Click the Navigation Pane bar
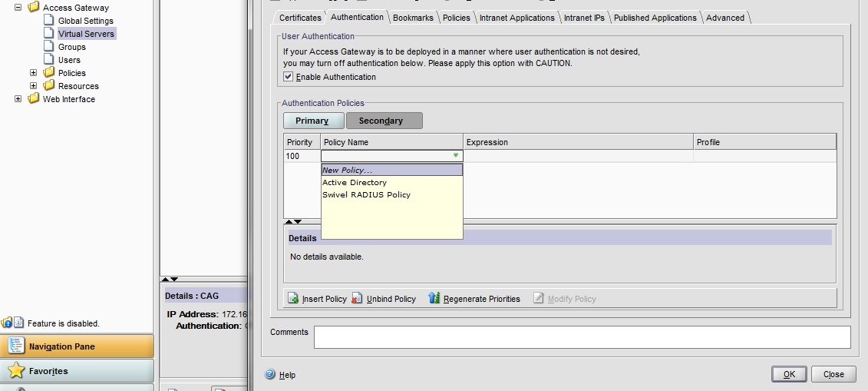Image resolution: width=868 pixels, height=391 pixels. 77,346
